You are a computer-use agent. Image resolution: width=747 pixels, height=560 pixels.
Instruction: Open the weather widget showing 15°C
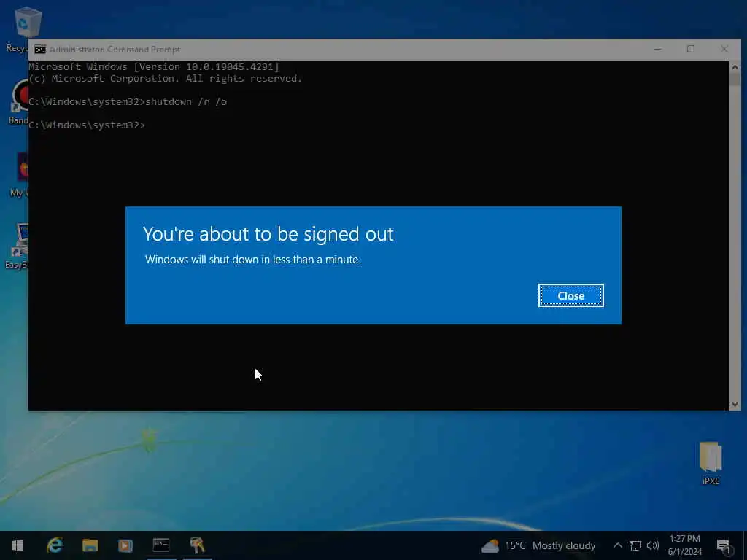point(538,545)
